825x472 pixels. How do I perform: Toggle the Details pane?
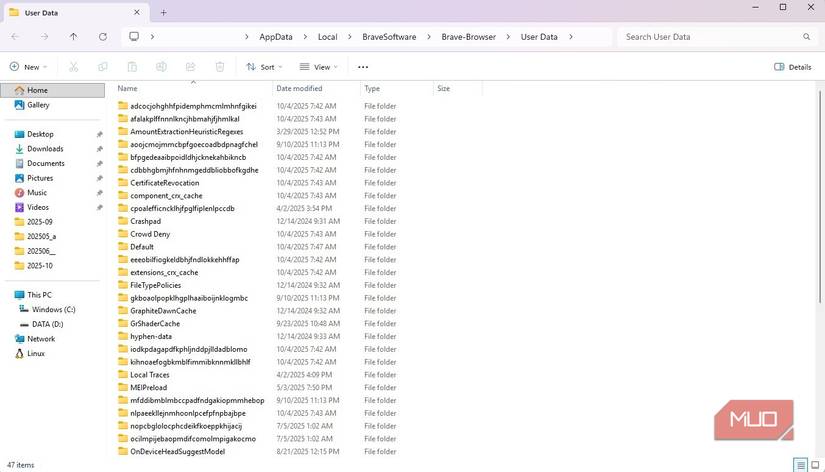[792, 67]
